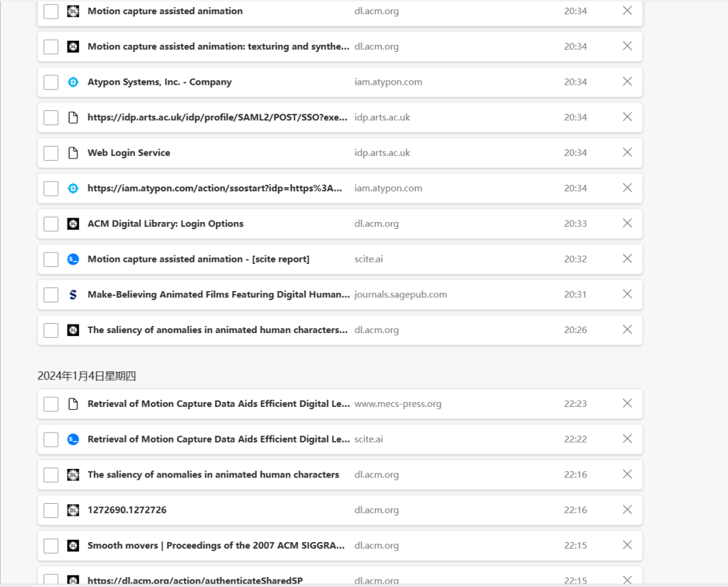Click the Atypon favicon beside 'Atypon Systems, Inc. - Company'
This screenshot has height=587, width=728.
tap(73, 83)
